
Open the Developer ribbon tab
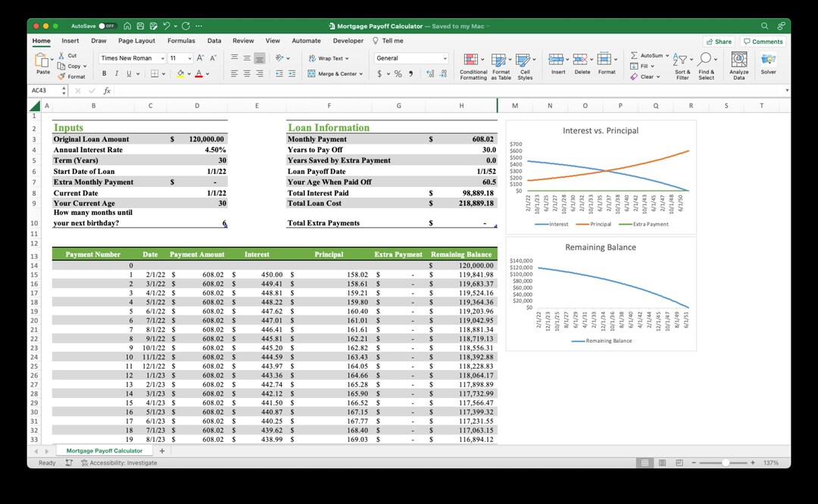tap(348, 41)
